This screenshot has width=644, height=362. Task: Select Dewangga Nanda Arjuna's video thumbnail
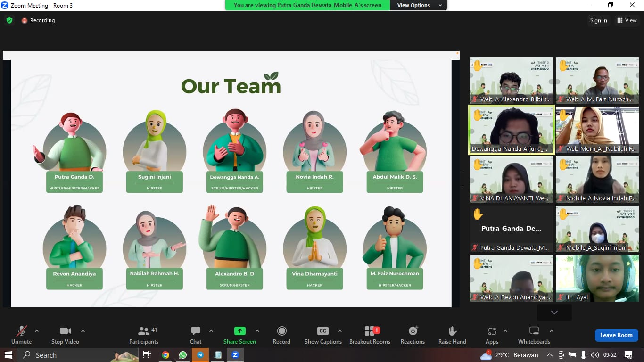pyautogui.click(x=512, y=130)
